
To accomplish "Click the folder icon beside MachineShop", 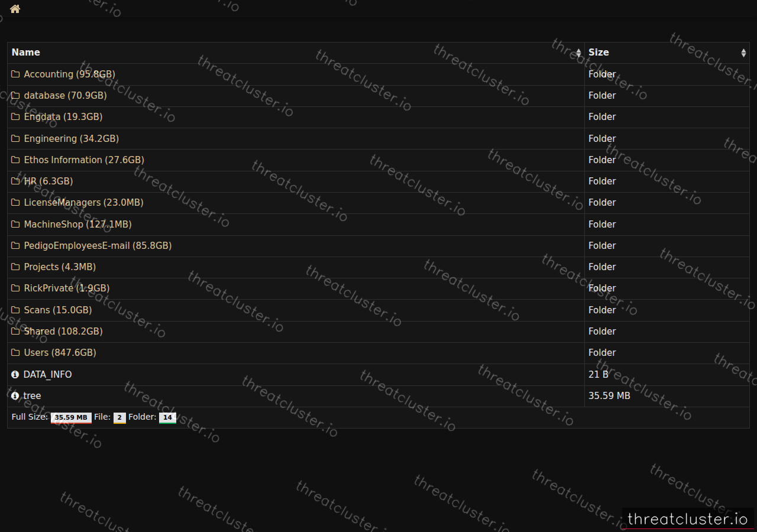I will pyautogui.click(x=15, y=224).
